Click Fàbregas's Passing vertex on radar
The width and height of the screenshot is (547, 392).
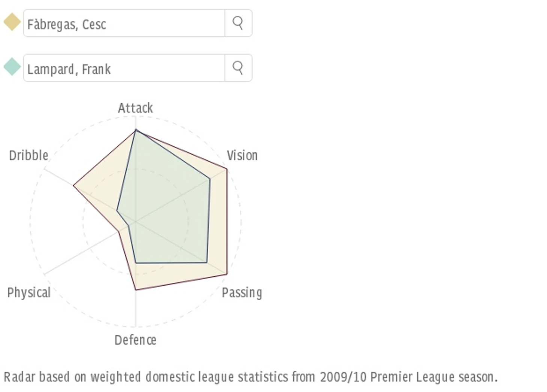click(227, 274)
